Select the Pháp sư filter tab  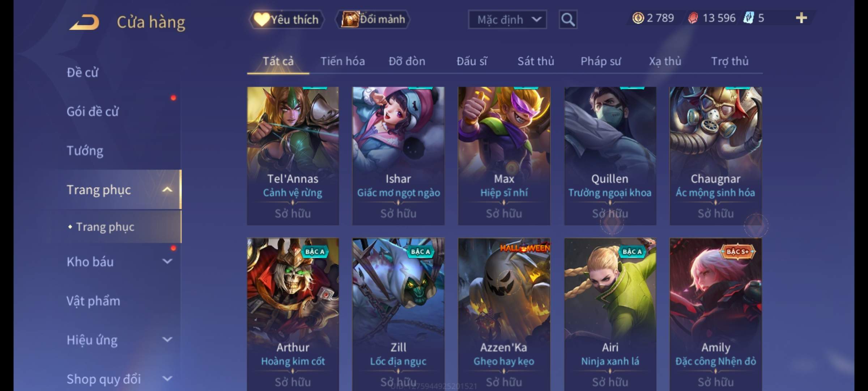point(601,61)
